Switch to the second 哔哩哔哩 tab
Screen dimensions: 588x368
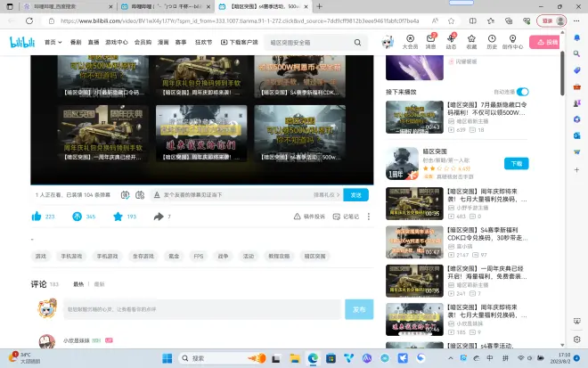[166, 6]
